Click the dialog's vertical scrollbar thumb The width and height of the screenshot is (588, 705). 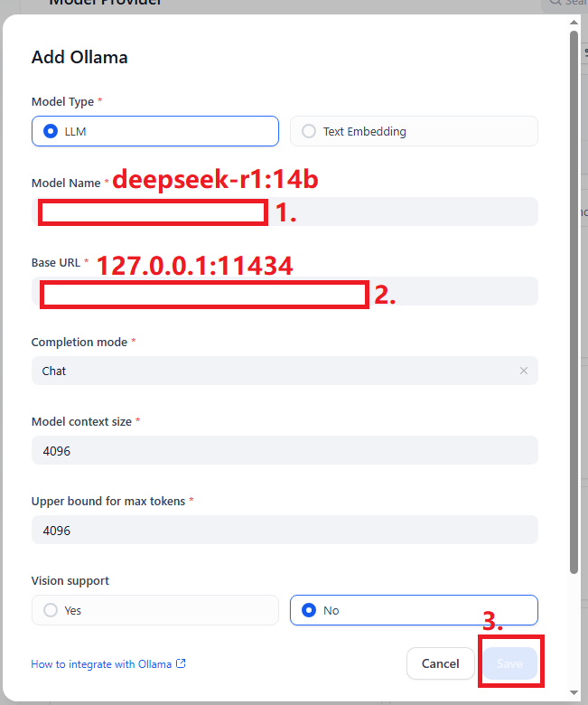[x=574, y=302]
